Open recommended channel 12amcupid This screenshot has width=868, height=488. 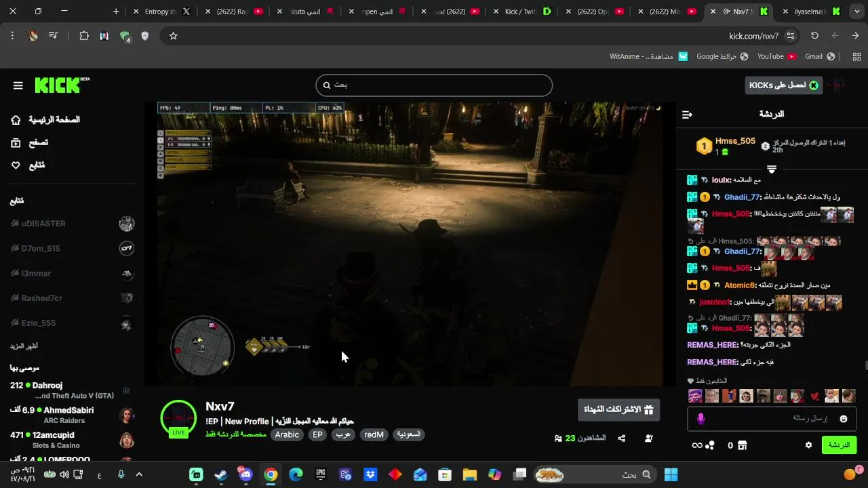[x=72, y=440]
